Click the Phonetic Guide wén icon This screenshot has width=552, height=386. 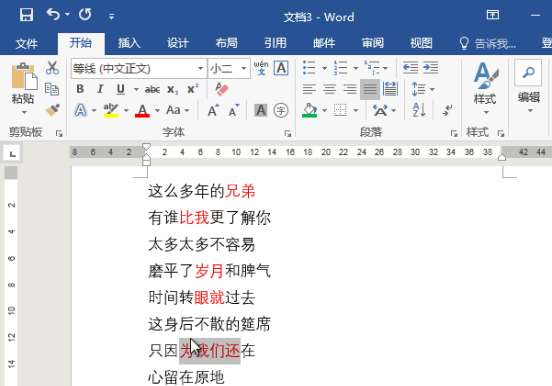tap(261, 68)
